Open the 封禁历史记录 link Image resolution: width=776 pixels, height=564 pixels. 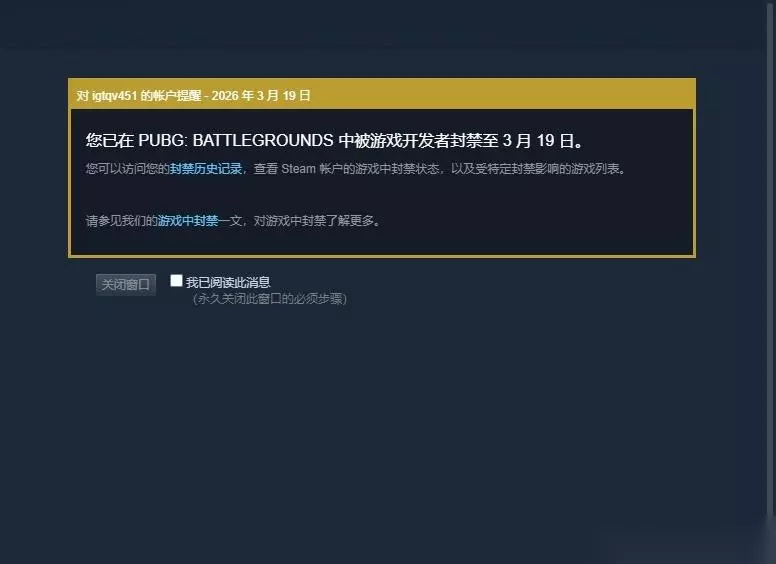206,169
